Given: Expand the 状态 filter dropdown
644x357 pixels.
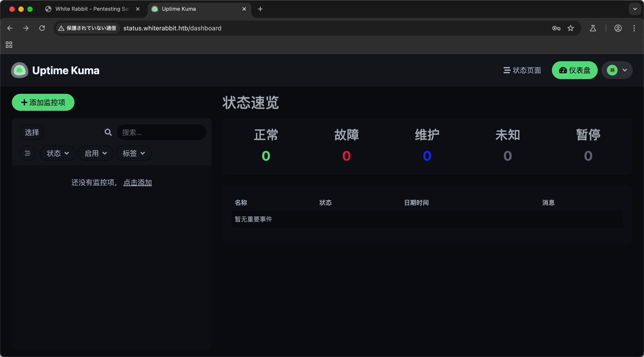Looking at the screenshot, I should [x=57, y=153].
